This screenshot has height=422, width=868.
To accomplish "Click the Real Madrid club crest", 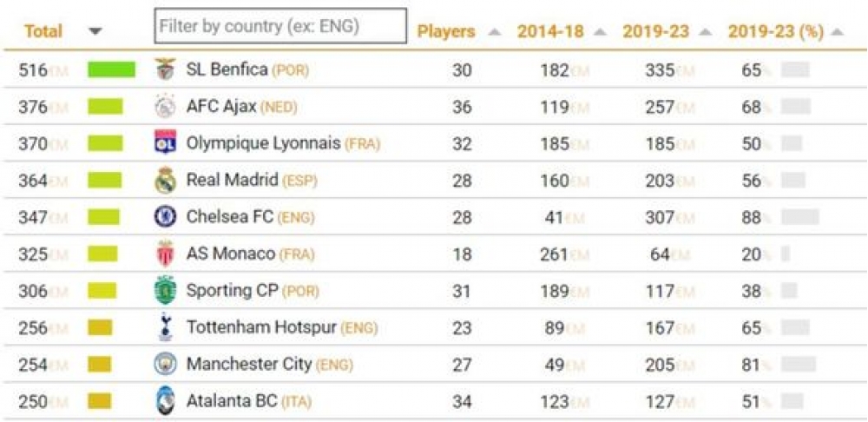I will point(165,180).
